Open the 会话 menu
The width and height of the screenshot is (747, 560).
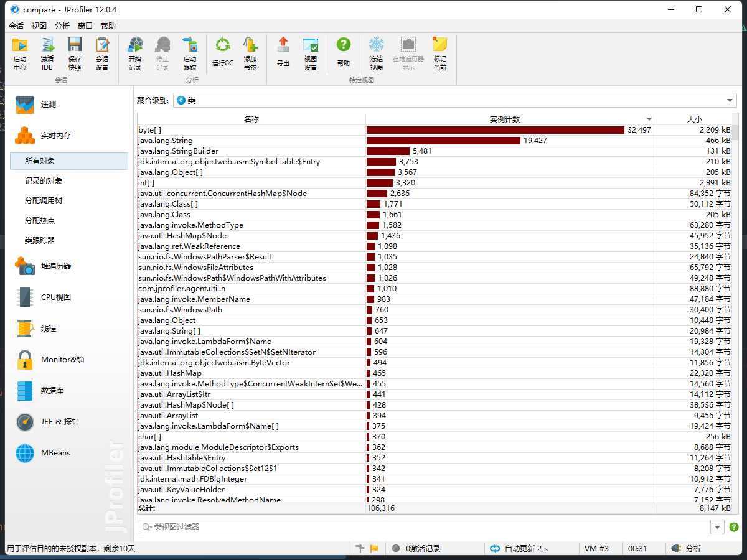pos(16,26)
